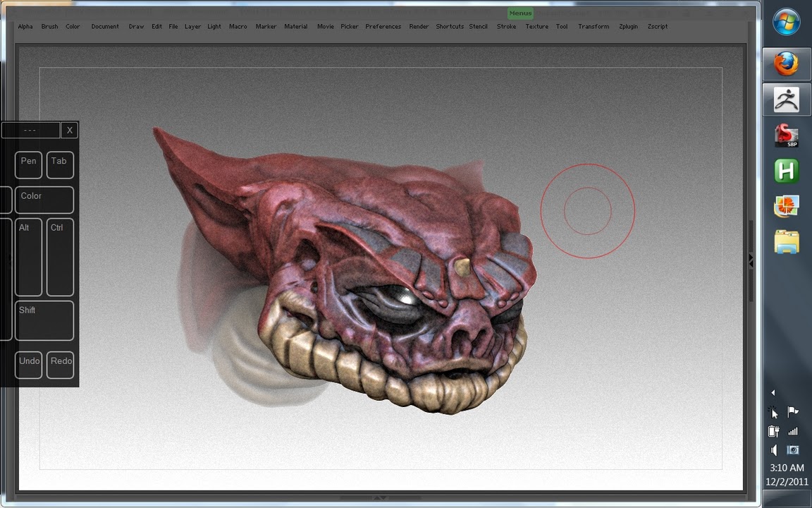Viewport: 812px width, 508px height.
Task: Toggle the Shift modifier key
Action: (x=44, y=320)
